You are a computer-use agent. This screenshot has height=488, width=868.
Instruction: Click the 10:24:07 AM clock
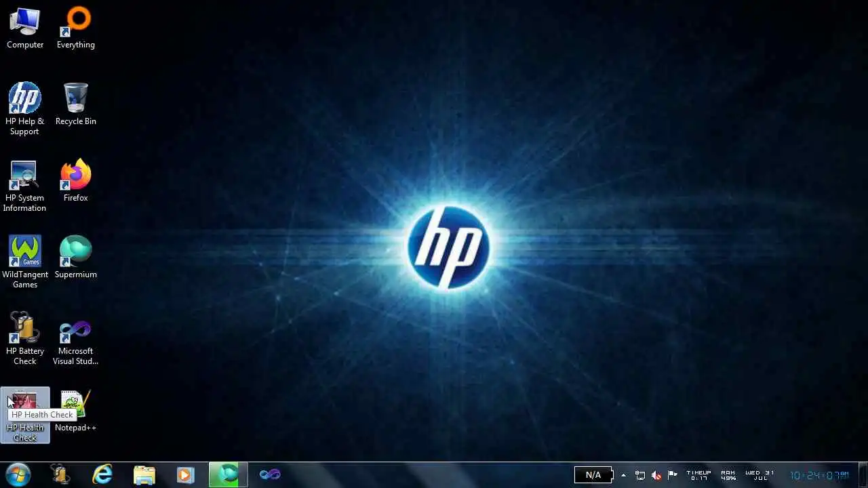pyautogui.click(x=819, y=475)
